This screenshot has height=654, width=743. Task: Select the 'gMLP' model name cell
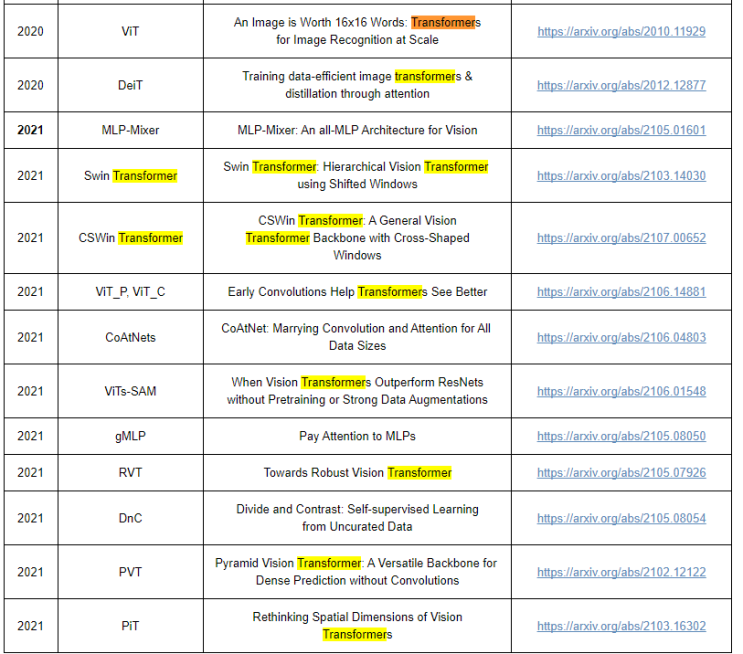point(130,436)
